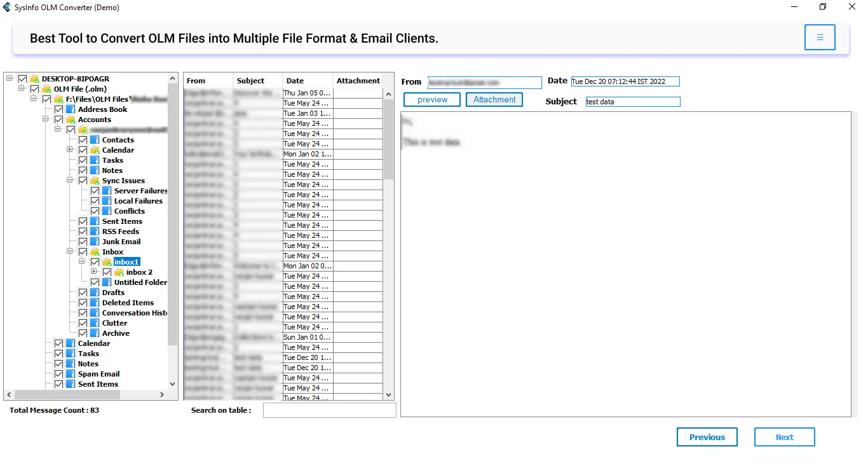Click the Archive folder icon
868x463 pixels.
point(95,333)
